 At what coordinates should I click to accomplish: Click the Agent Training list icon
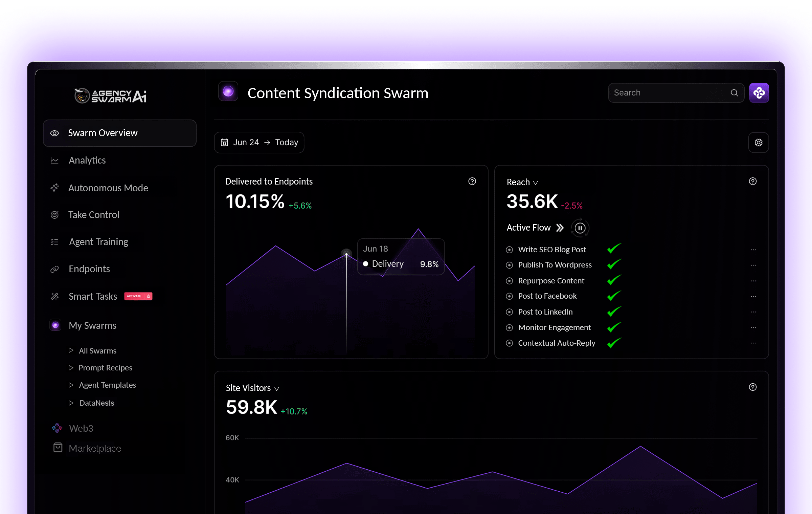point(55,241)
